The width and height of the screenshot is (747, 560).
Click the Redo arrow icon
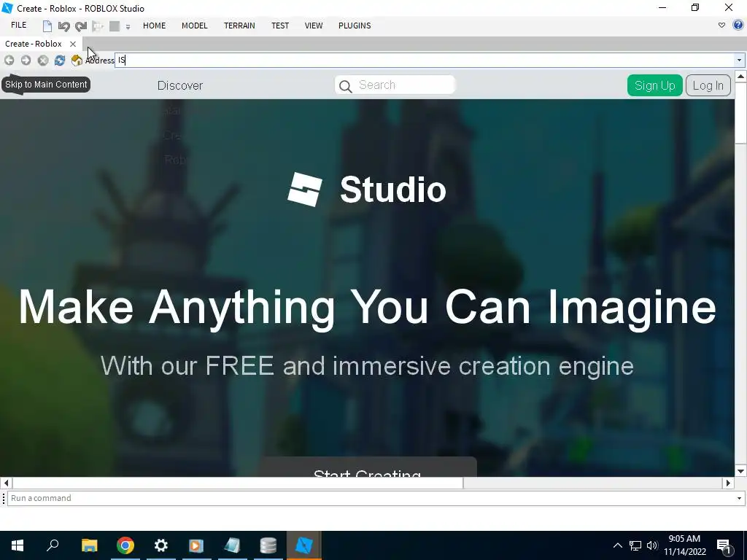pos(81,26)
